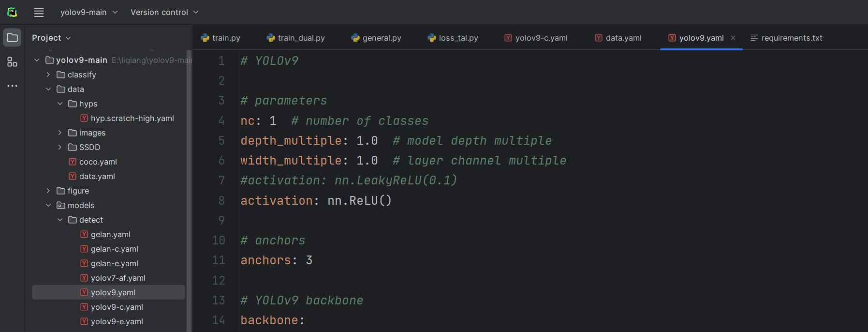Place cursor on 'width_multiple: 1.0' line
This screenshot has height=332, width=868.
309,160
